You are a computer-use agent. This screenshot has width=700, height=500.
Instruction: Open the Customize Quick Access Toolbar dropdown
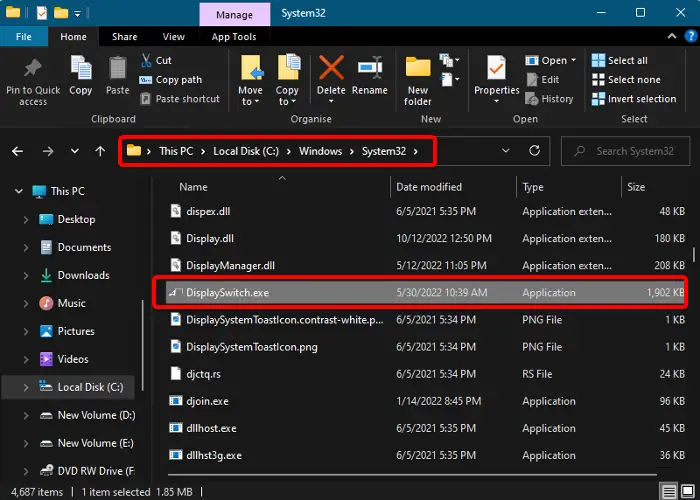[x=77, y=14]
